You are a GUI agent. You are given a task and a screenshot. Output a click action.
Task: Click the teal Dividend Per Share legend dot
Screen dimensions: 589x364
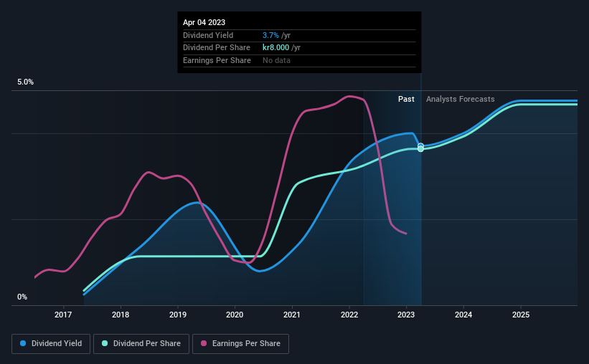coord(105,343)
